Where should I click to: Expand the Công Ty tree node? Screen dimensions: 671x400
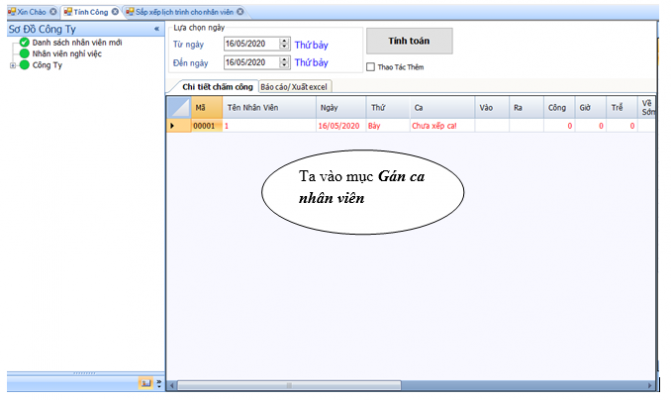pos(11,66)
